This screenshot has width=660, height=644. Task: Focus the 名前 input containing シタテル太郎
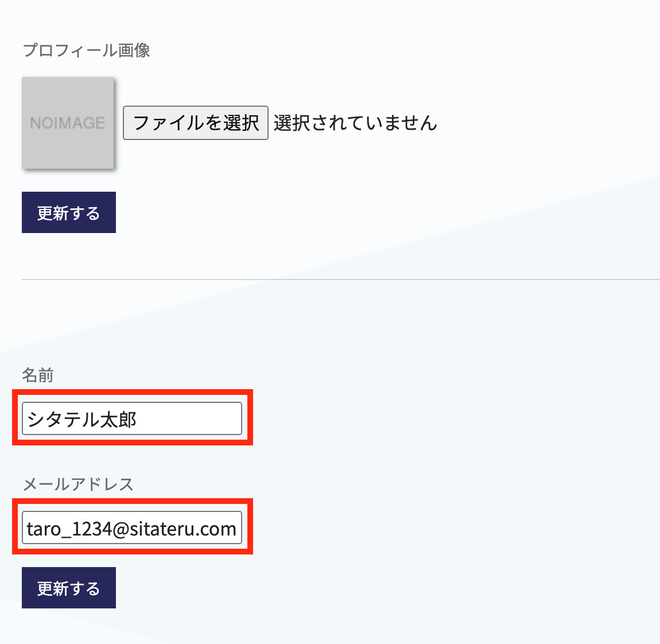click(132, 418)
